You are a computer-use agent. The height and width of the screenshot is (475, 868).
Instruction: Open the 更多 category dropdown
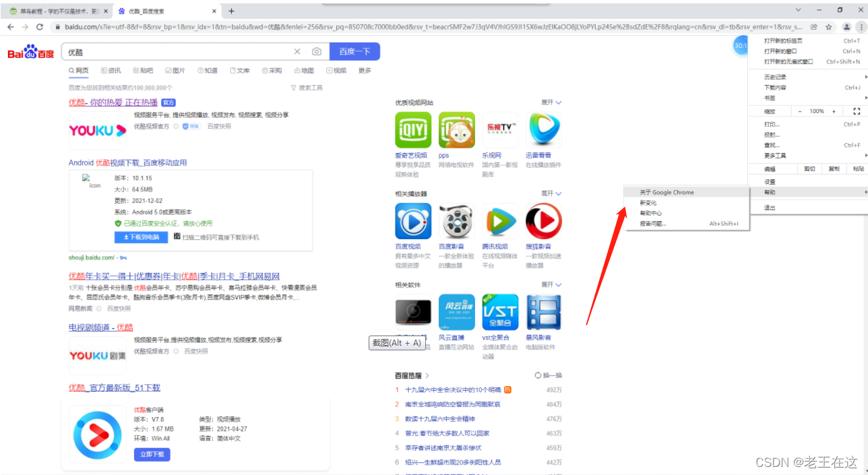[365, 70]
